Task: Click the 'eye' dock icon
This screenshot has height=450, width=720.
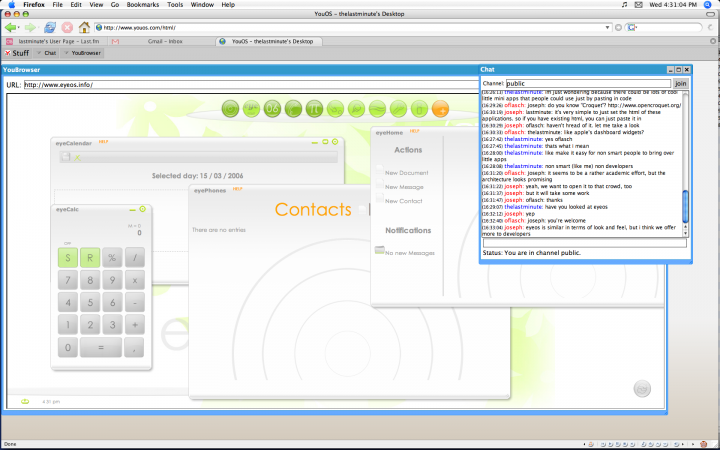Action: [x=252, y=109]
